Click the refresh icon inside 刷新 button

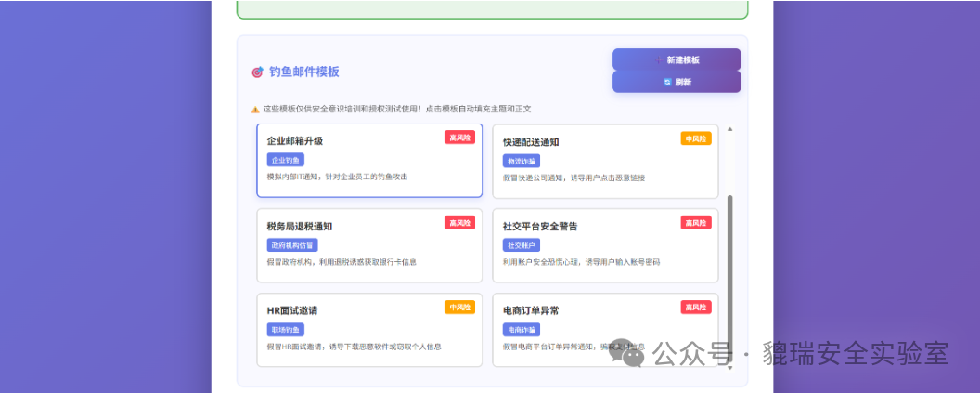coord(667,82)
